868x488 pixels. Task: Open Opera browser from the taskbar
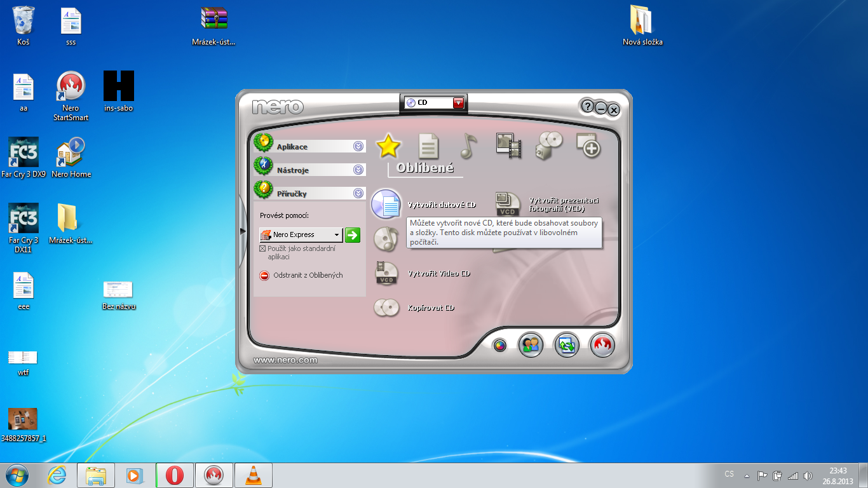pos(175,475)
